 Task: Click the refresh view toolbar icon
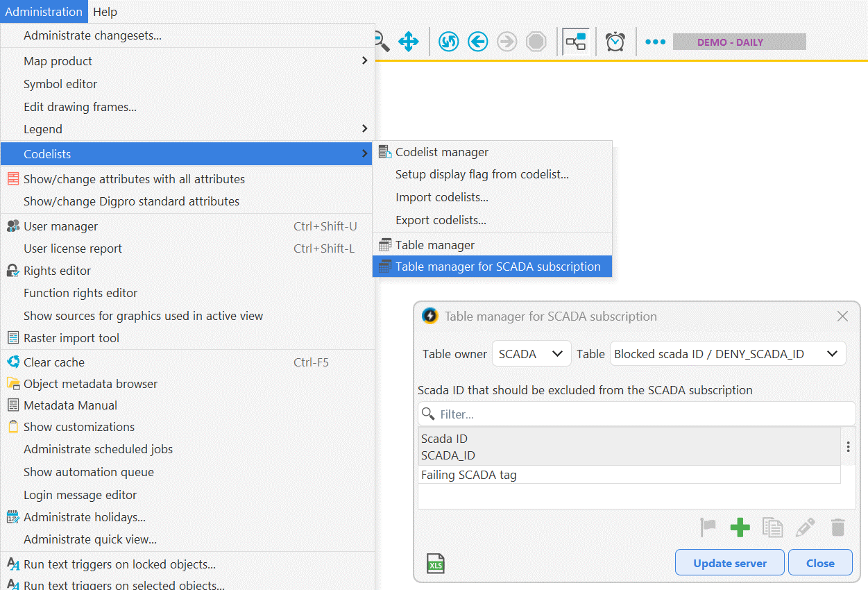coord(448,42)
